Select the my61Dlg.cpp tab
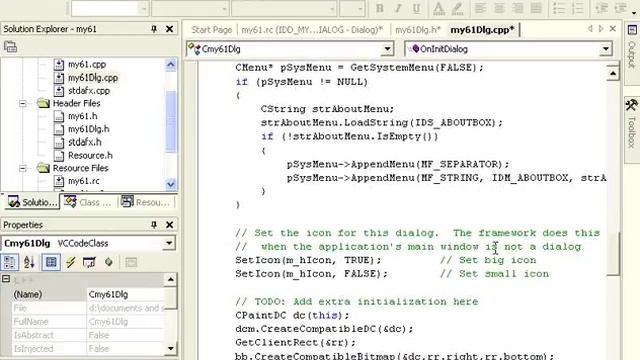This screenshot has width=640, height=360. [x=482, y=30]
